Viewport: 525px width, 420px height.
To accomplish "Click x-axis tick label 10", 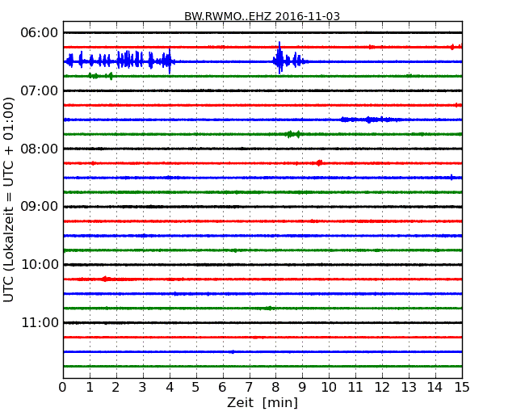I will [329, 388].
